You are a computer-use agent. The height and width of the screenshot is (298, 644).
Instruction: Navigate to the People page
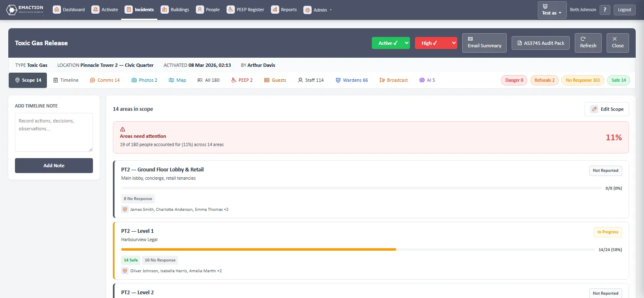pos(208,10)
